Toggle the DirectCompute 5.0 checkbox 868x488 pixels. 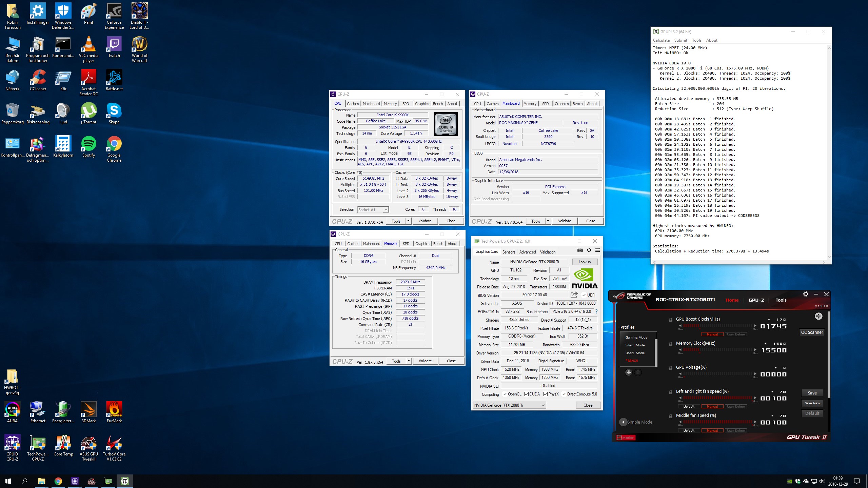[564, 394]
